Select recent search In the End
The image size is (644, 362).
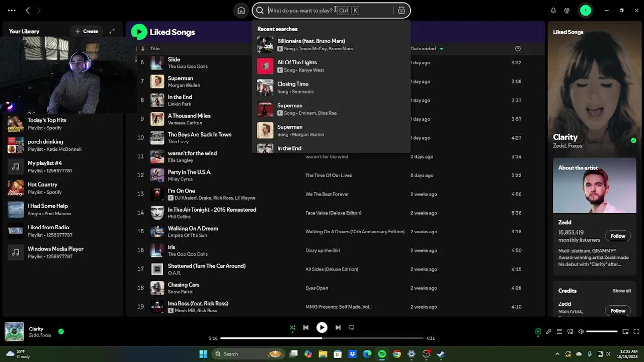click(331, 148)
